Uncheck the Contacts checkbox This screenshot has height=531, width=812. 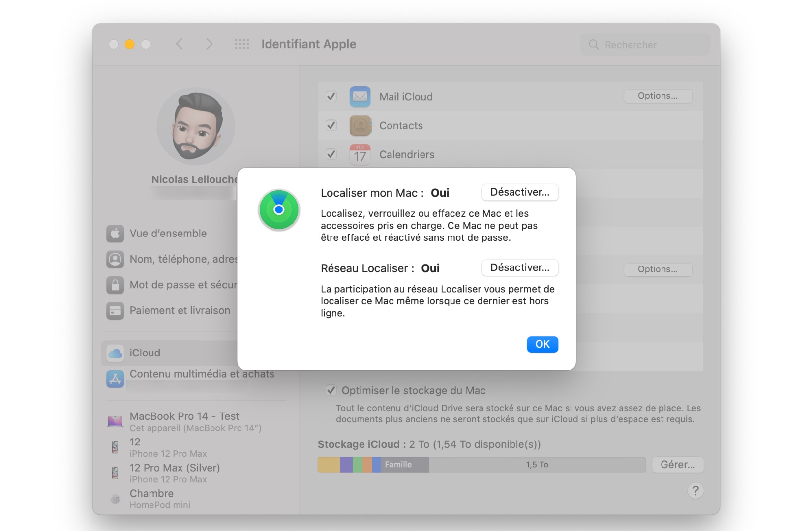[x=331, y=125]
